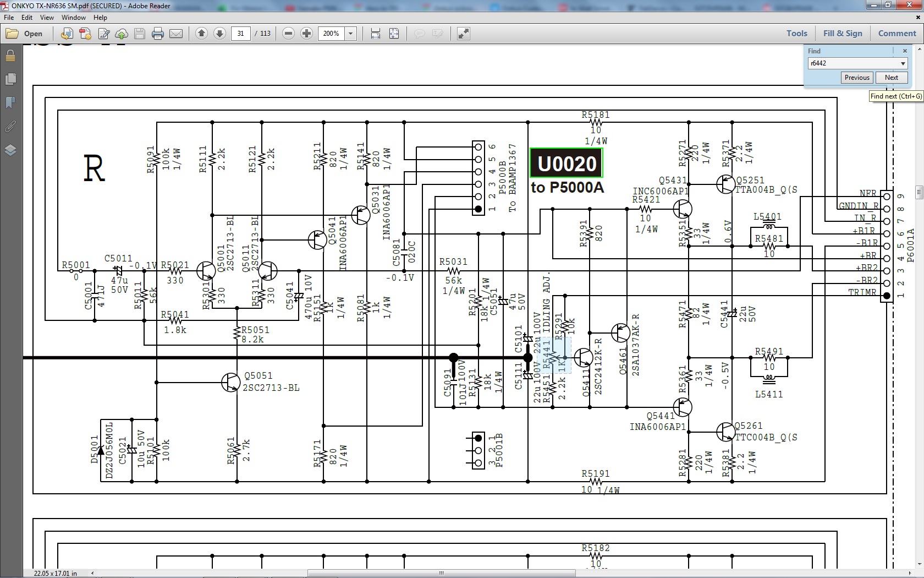The height and width of the screenshot is (578, 924).
Task: Open the Bookmarks panel in sidebar
Action: coord(10,103)
